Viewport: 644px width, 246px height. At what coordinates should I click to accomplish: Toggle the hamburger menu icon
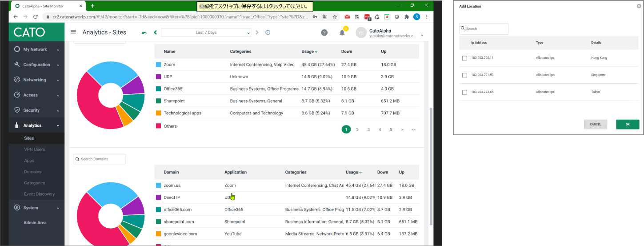73,32
